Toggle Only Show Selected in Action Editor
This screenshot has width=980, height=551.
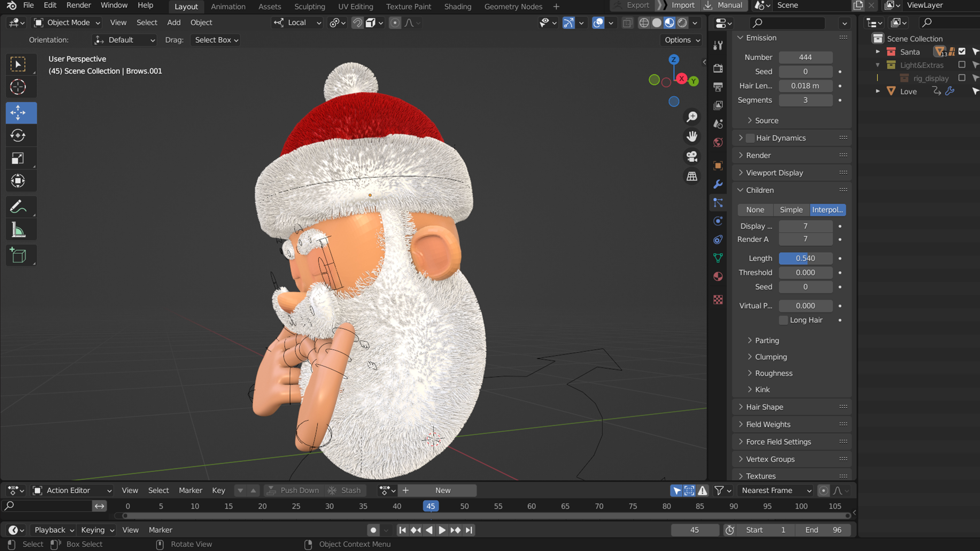click(676, 491)
